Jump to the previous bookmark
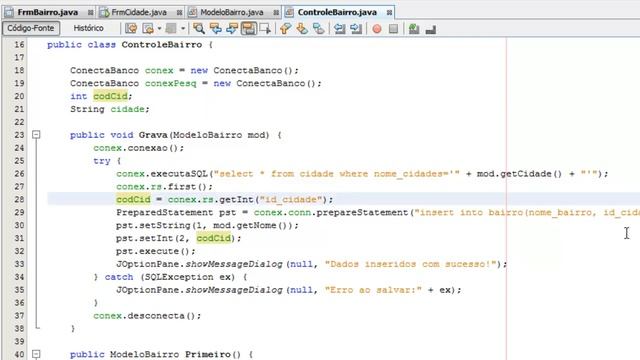 (285, 28)
